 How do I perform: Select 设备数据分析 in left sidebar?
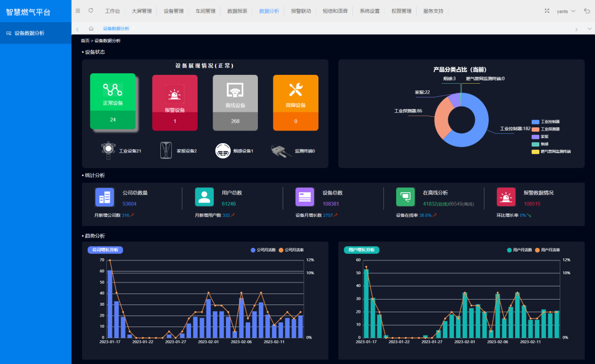30,33
